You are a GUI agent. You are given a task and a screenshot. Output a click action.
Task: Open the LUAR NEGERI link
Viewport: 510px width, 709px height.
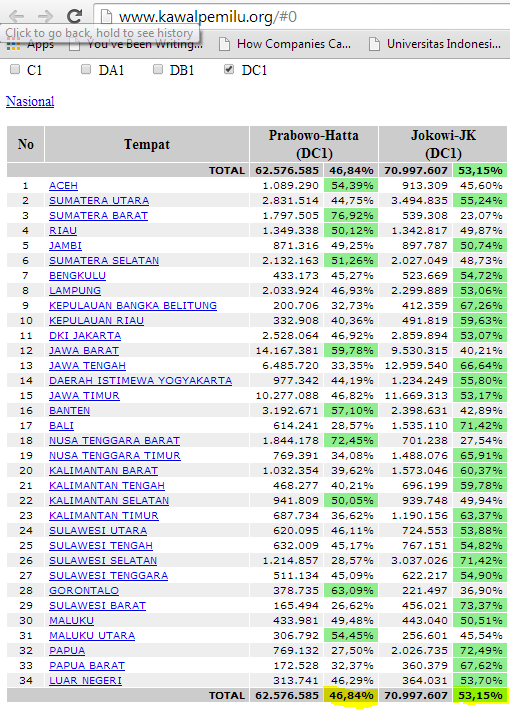(x=85, y=680)
